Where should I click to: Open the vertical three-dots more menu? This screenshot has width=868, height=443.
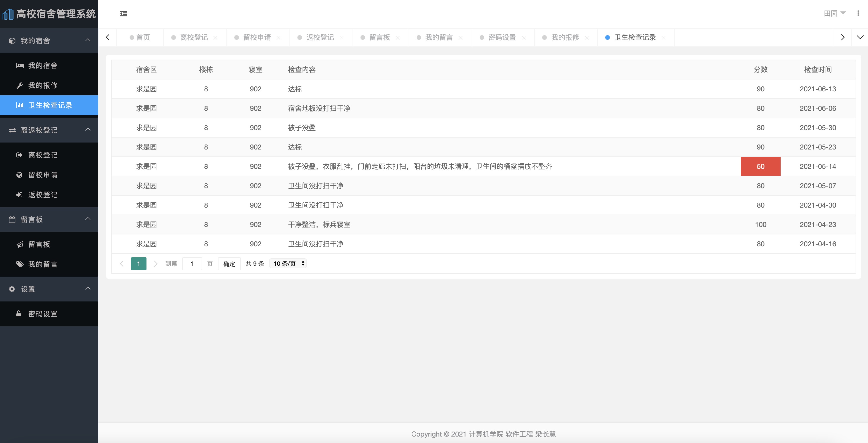858,13
